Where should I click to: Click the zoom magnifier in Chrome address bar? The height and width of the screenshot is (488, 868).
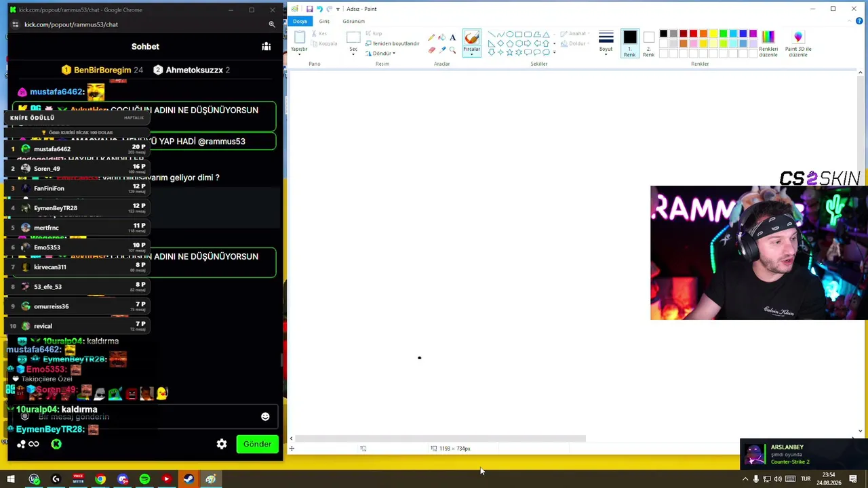pos(271,24)
